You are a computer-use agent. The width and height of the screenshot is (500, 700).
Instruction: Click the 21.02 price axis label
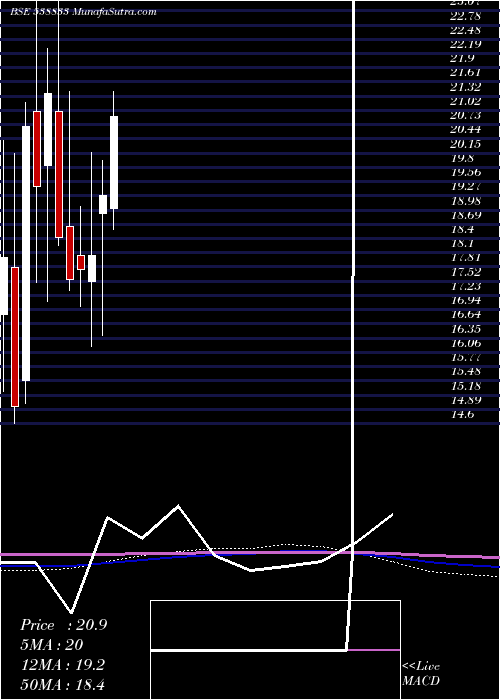(x=466, y=101)
